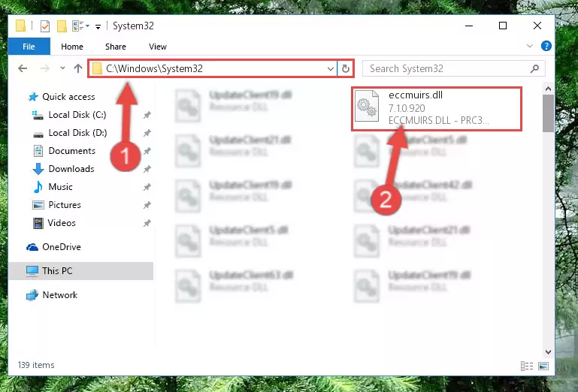
Task: Switch to the Home ribbon tab
Action: (72, 47)
